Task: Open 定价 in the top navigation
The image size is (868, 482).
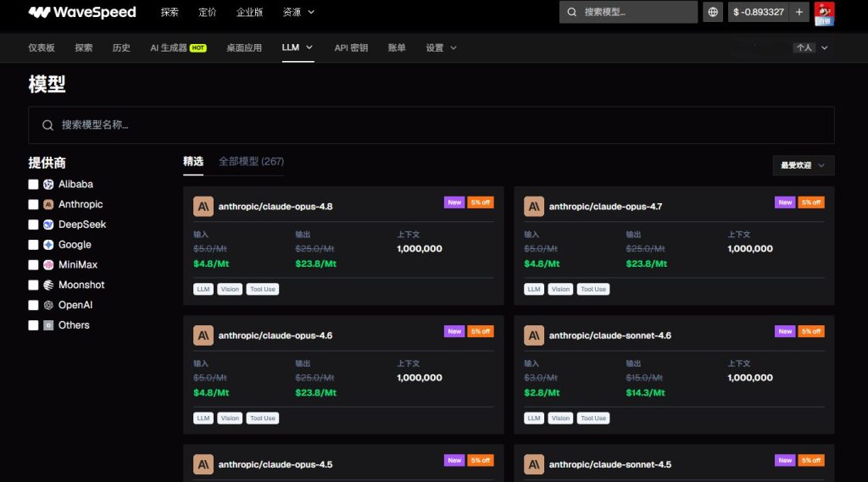Action: click(x=207, y=12)
